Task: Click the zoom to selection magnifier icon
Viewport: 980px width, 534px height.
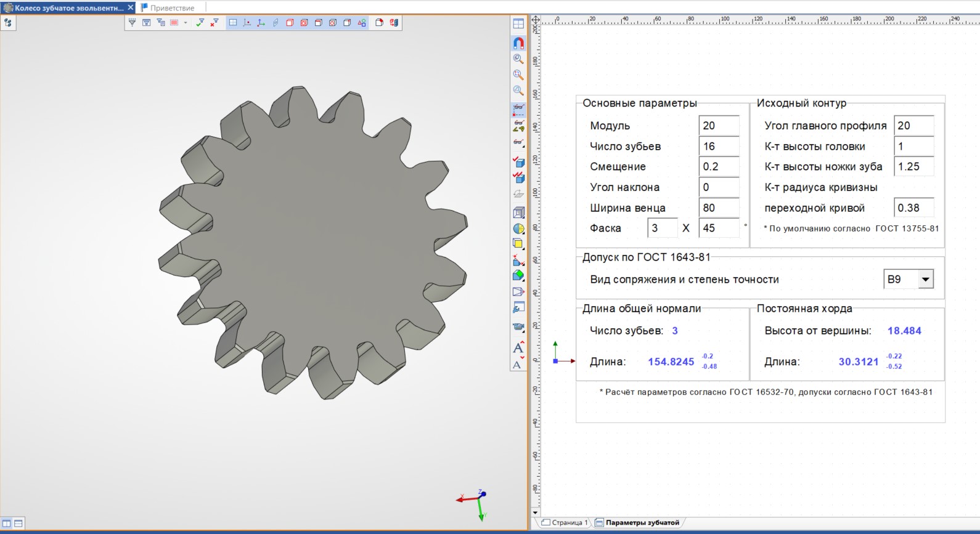Action: [x=518, y=75]
